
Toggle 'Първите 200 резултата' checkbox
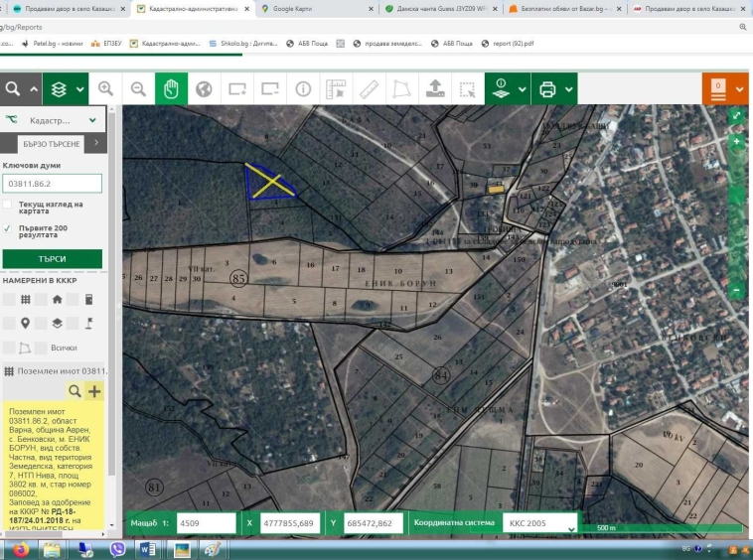(x=8, y=227)
